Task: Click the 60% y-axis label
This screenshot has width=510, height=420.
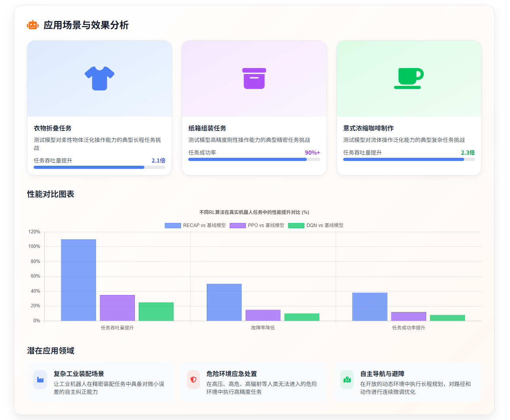Action: click(x=35, y=276)
